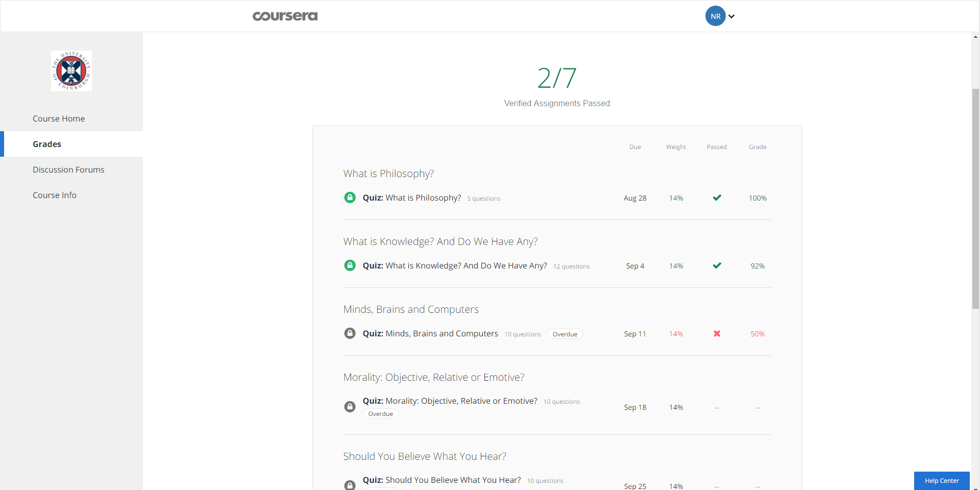
Task: Click the green checkmark for 'What is Philosophy?'
Action: pos(717,198)
